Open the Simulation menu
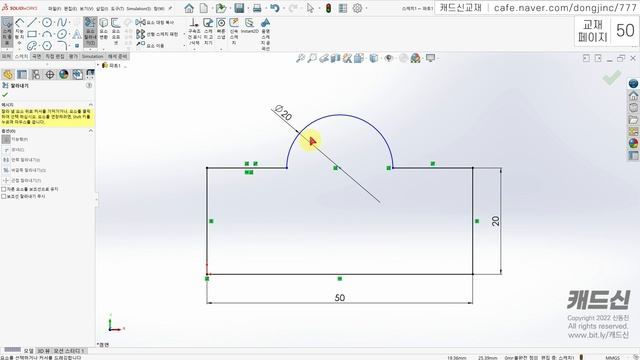This screenshot has height=360, width=640. pos(138,8)
